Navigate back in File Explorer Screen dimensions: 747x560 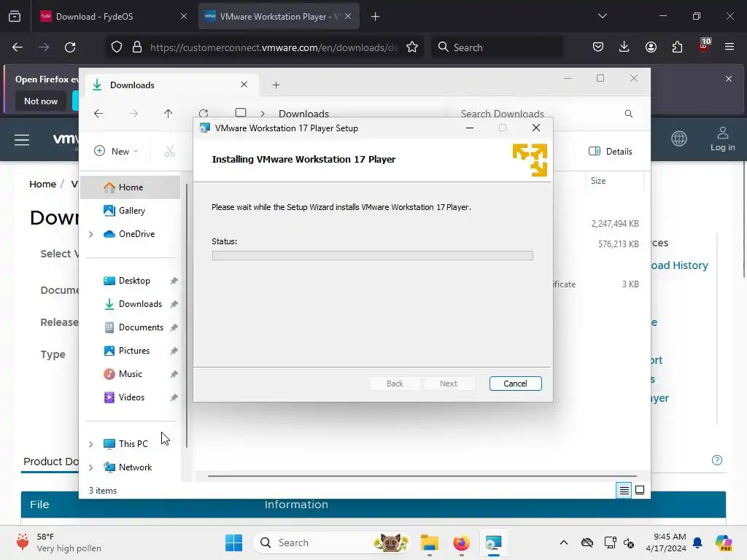tap(98, 113)
